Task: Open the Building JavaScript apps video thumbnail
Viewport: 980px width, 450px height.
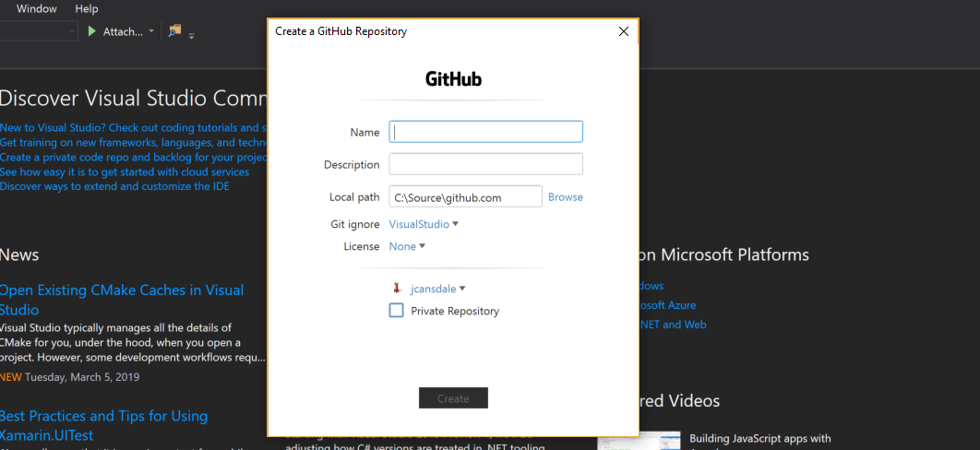Action: click(639, 441)
